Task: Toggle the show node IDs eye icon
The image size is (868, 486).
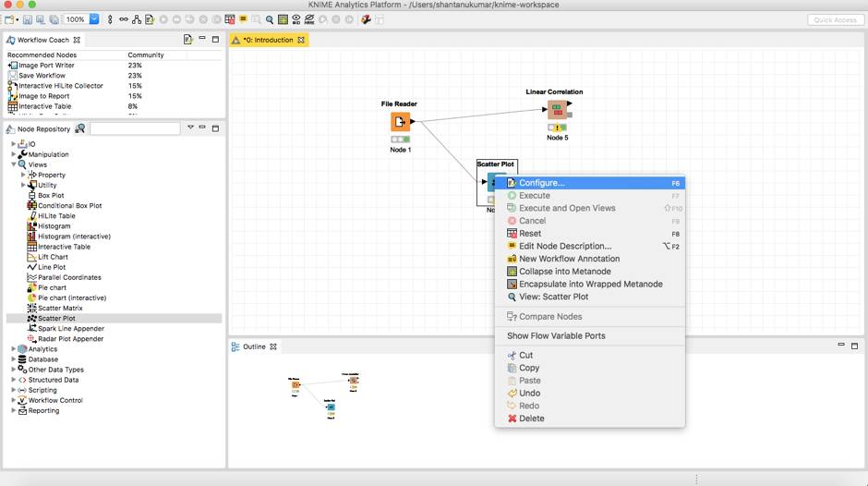Action: (x=296, y=19)
